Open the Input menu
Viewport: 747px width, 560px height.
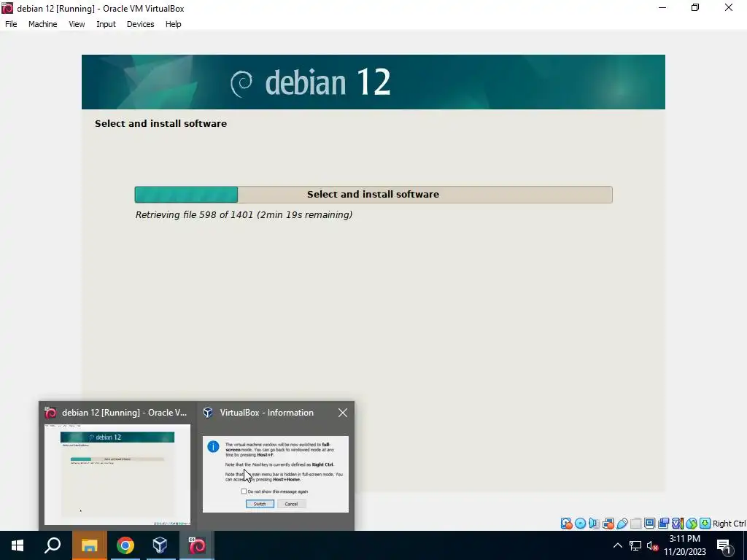pos(106,24)
